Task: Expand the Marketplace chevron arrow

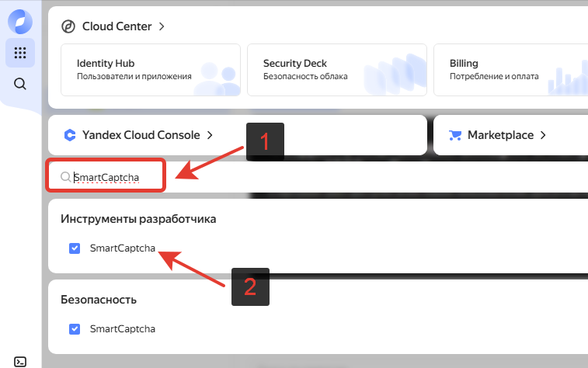Action: pos(543,135)
